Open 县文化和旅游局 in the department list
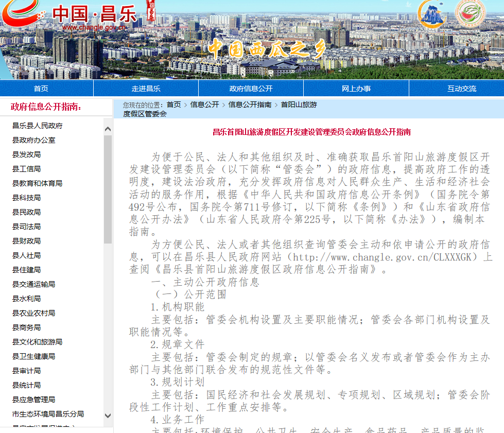Screen dimensions: 504x433 (x=37, y=342)
